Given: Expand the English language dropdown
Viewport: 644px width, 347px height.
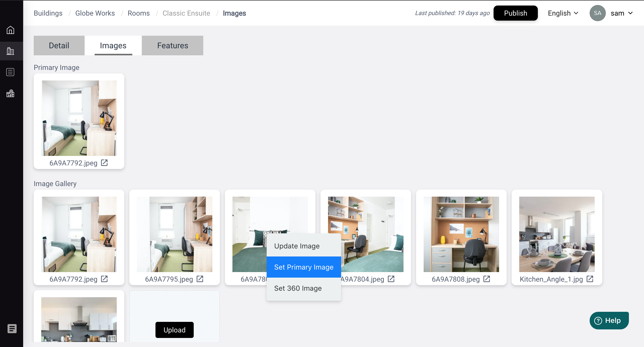Looking at the screenshot, I should tap(563, 13).
